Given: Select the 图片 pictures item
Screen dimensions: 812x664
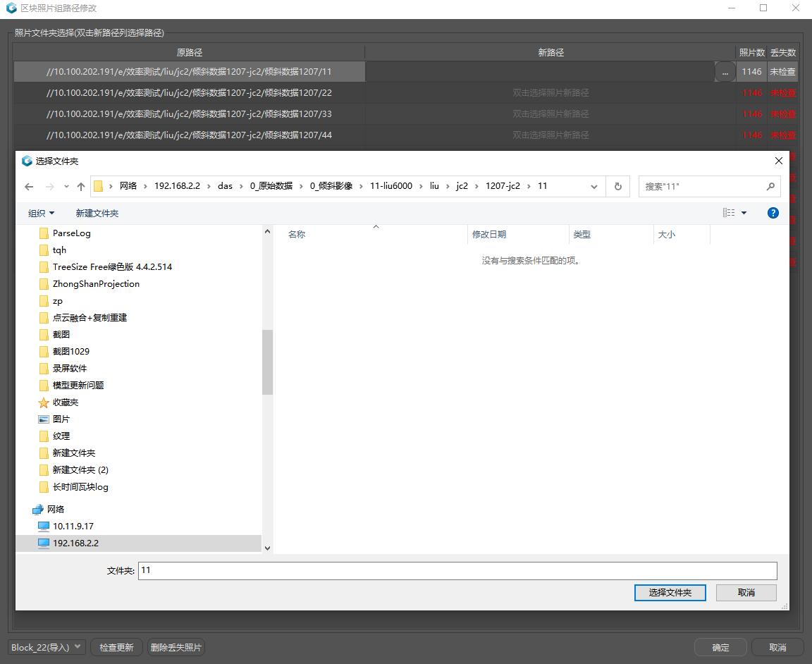Looking at the screenshot, I should click(x=61, y=419).
